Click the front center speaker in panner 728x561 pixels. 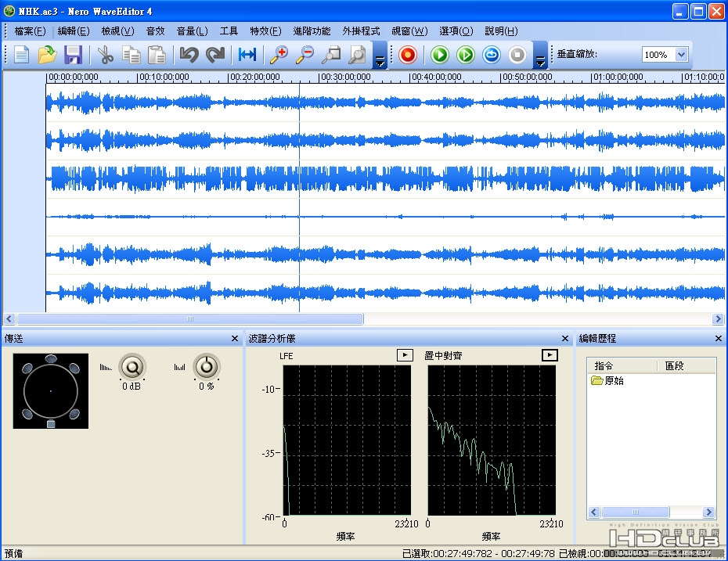click(51, 358)
